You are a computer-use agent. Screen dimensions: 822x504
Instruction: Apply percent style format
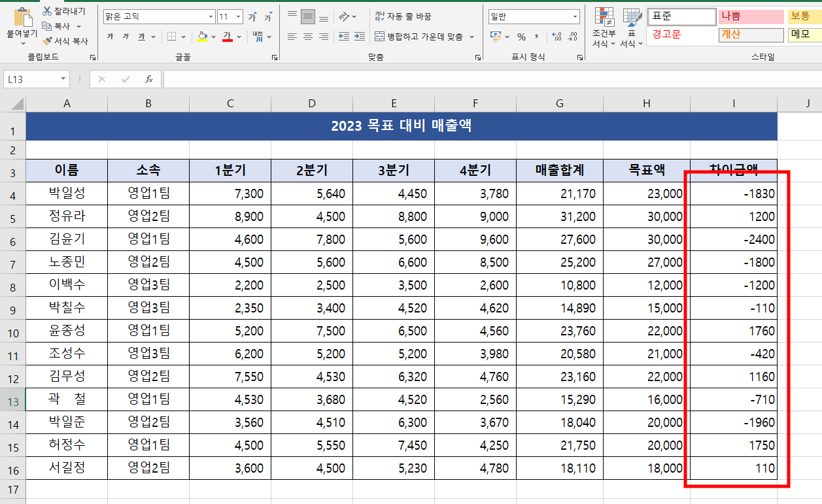[521, 37]
